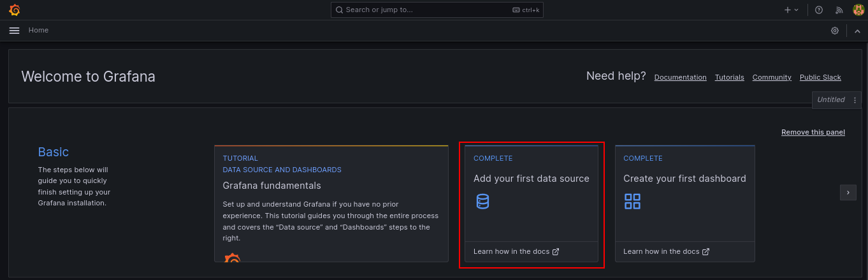868x280 pixels.
Task: Open the Public Slack link
Action: click(x=820, y=77)
